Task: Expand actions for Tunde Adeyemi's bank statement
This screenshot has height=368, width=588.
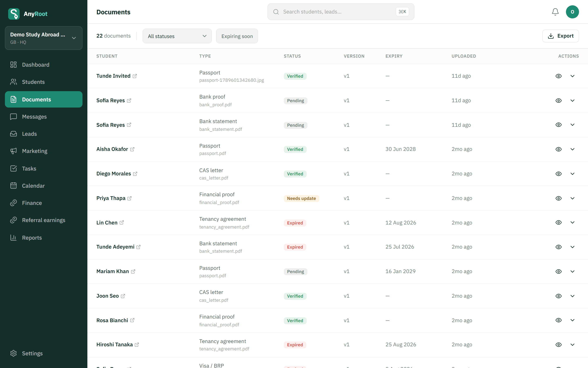Action: 572,247
